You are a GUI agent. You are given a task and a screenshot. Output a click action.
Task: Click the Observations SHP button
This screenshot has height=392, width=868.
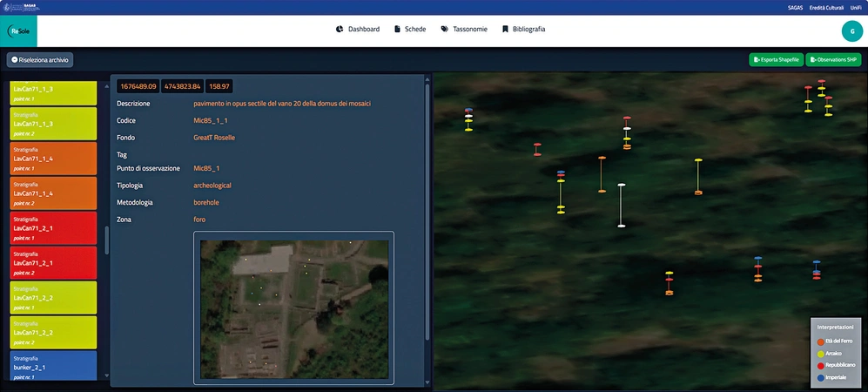tap(833, 60)
